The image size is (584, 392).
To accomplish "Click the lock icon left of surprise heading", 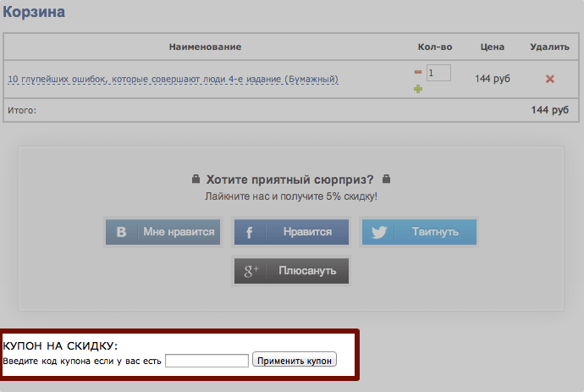I will (x=196, y=179).
